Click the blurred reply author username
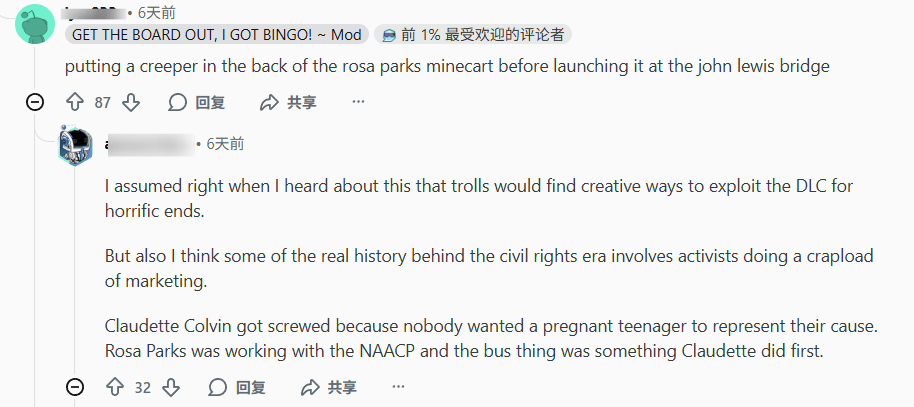The image size is (914, 407). [148, 144]
